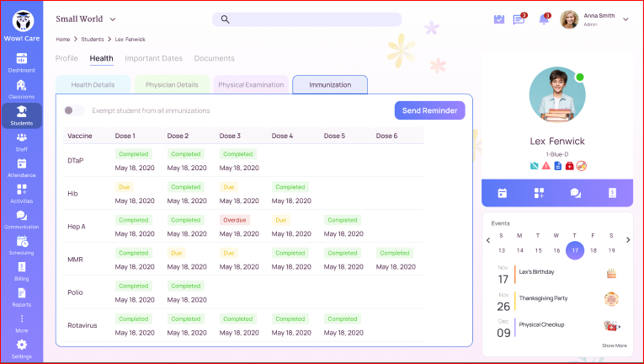
Task: Toggle exempt student from all immunizations
Action: point(74,110)
